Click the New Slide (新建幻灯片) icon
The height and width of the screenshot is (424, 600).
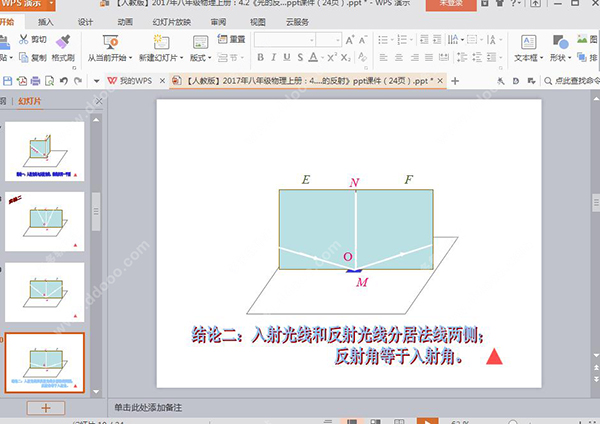click(x=161, y=42)
